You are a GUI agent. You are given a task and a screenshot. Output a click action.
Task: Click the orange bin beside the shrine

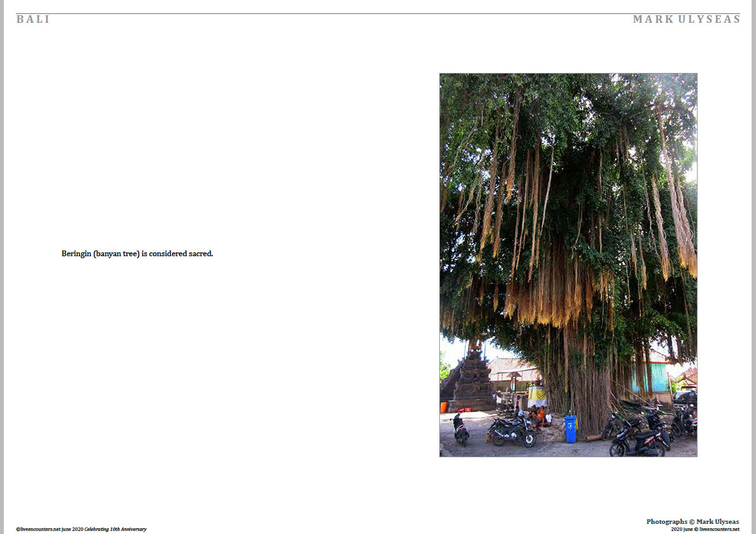click(444, 407)
